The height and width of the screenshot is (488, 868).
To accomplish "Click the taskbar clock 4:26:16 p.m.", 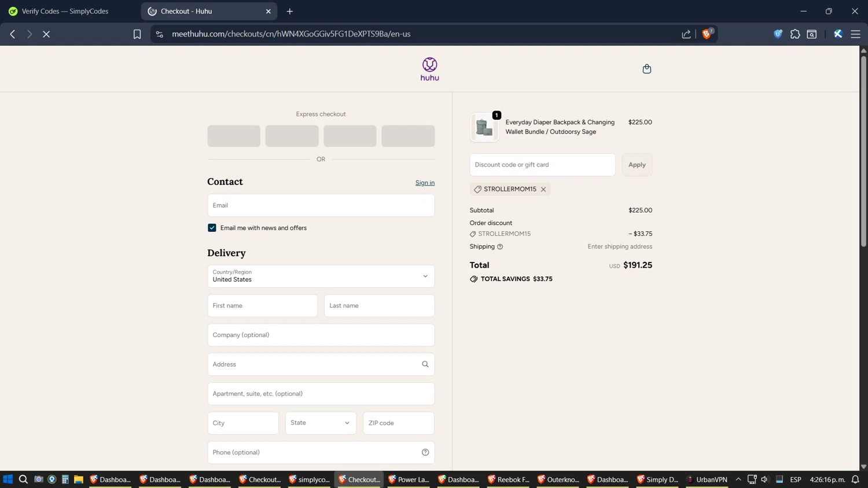I will 827,479.
